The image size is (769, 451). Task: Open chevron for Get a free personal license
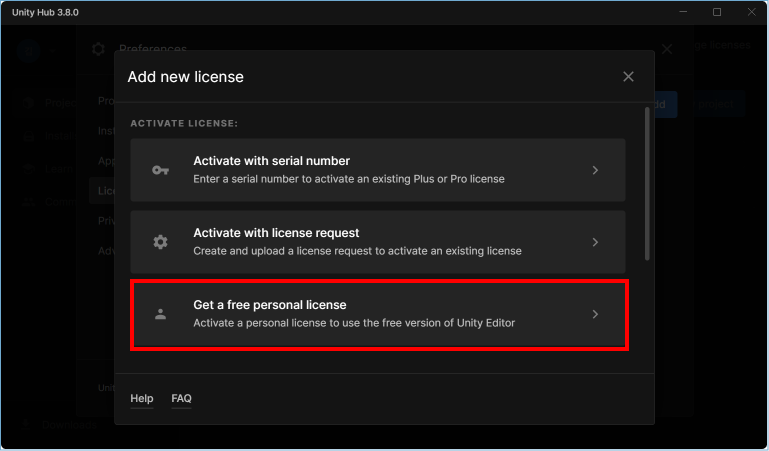595,314
